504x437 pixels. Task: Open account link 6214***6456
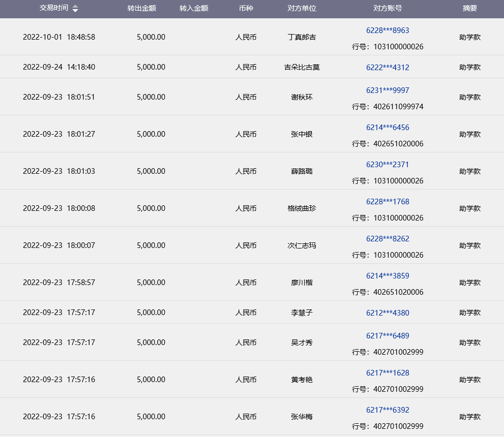coord(388,128)
